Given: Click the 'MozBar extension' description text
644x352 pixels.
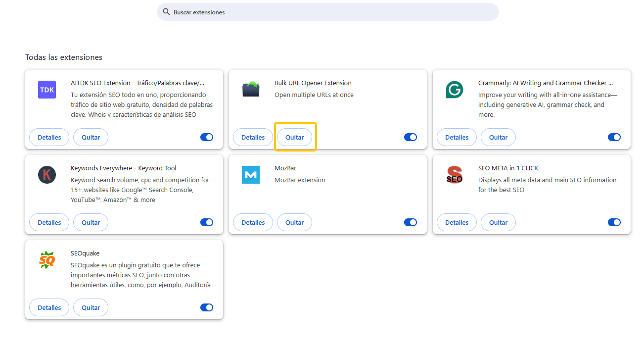Looking at the screenshot, I should tap(300, 180).
